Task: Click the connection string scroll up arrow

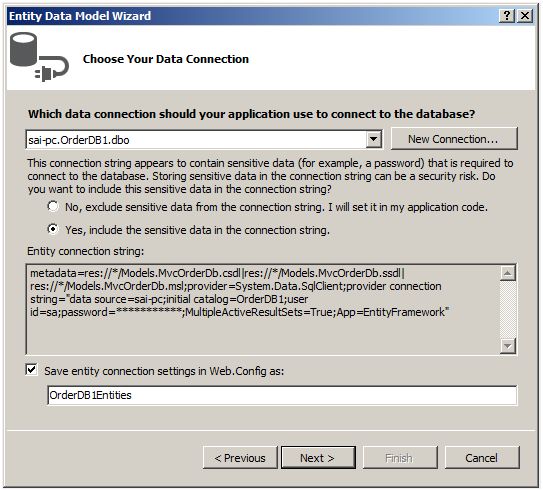Action: [508, 273]
